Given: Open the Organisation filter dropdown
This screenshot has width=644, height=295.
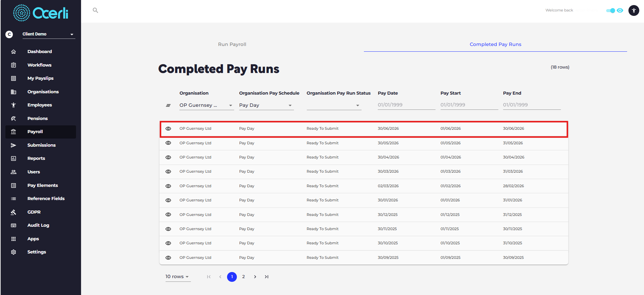Looking at the screenshot, I should tap(206, 105).
